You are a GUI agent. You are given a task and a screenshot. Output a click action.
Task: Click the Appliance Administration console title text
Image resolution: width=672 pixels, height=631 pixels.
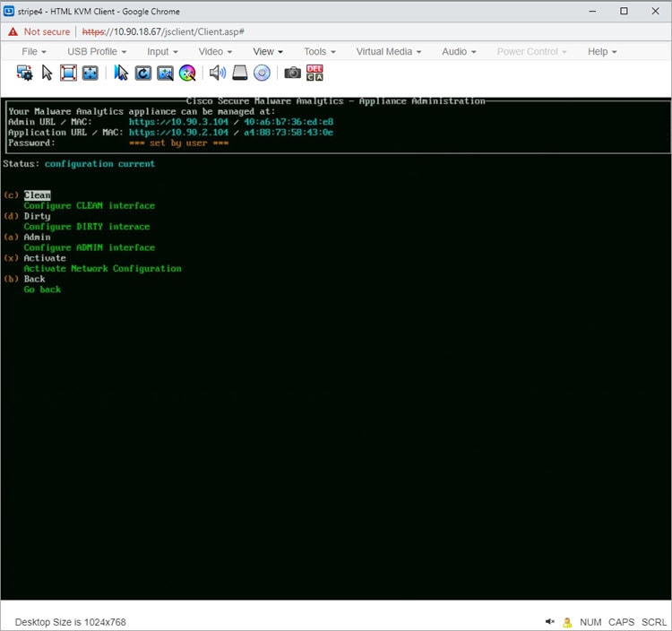click(x=336, y=101)
